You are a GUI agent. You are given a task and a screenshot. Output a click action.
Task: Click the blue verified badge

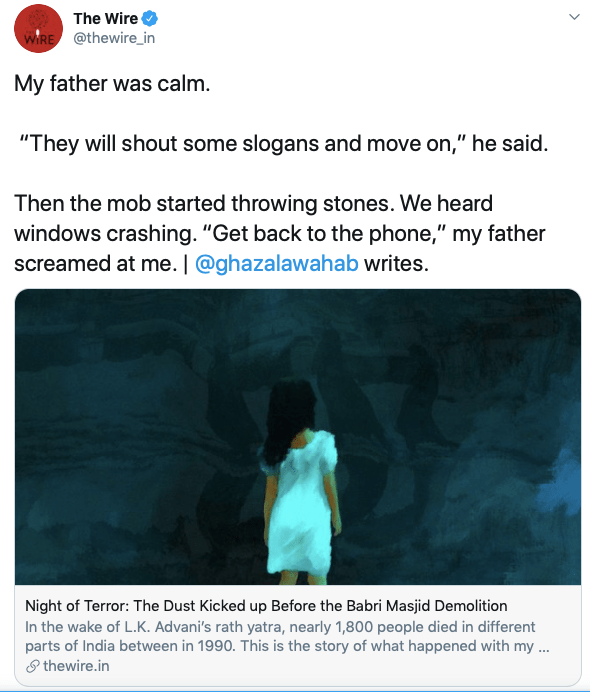tap(150, 19)
